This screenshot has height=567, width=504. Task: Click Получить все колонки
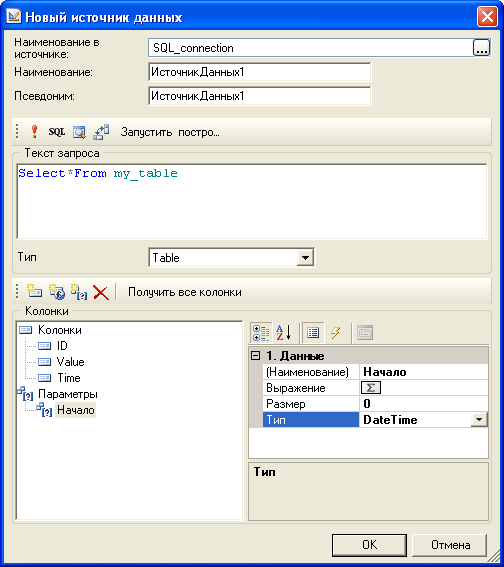coord(185,292)
